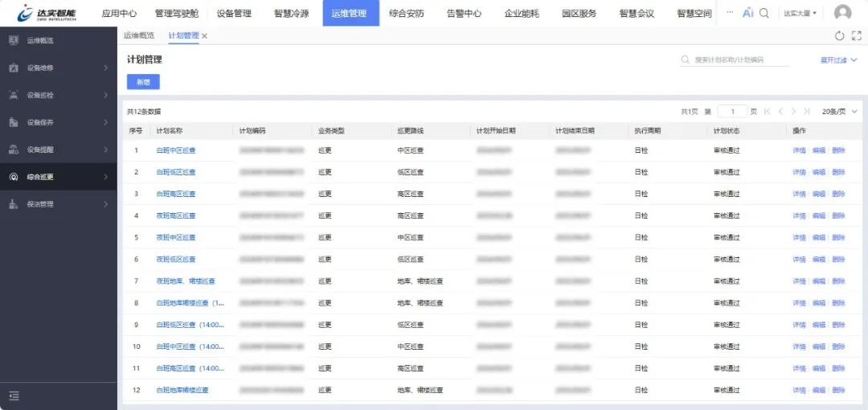The height and width of the screenshot is (410, 868).
Task: Click the 运维概览 sidebar icon
Action: point(14,40)
